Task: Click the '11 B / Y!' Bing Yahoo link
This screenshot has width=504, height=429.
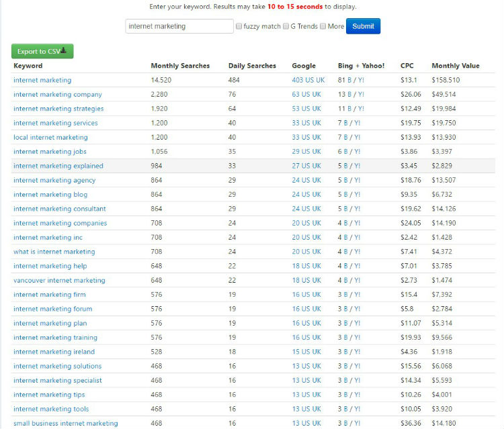Action: coord(351,109)
